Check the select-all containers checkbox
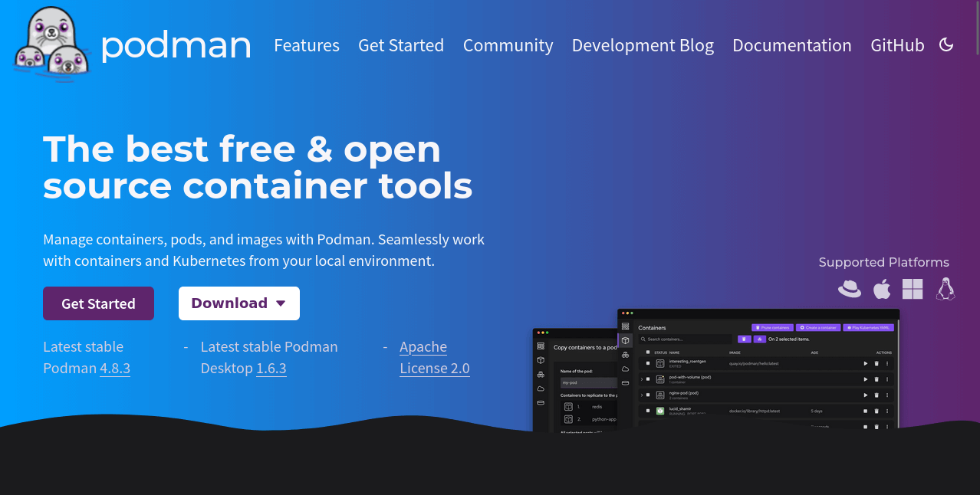 648,352
